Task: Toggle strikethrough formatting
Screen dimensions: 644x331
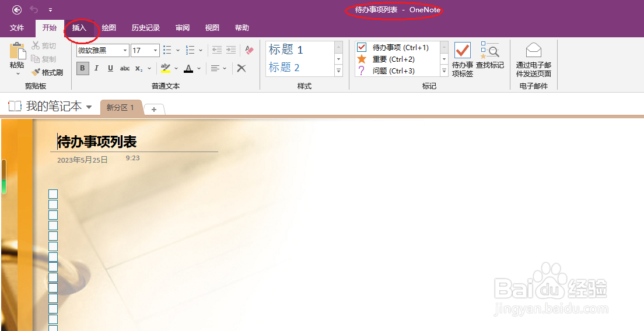Action: 125,69
